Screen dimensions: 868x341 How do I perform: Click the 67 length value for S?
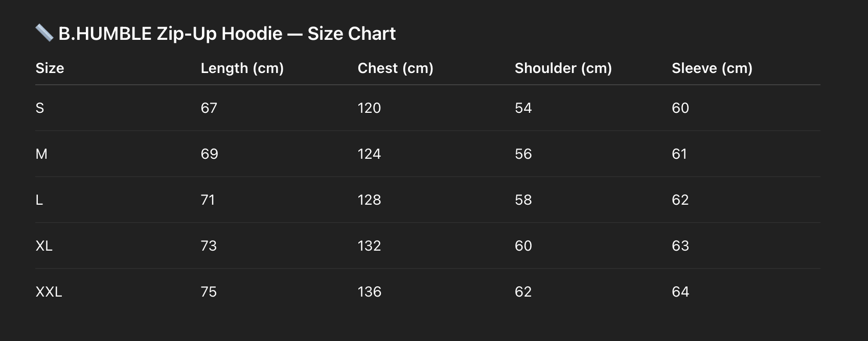click(209, 108)
